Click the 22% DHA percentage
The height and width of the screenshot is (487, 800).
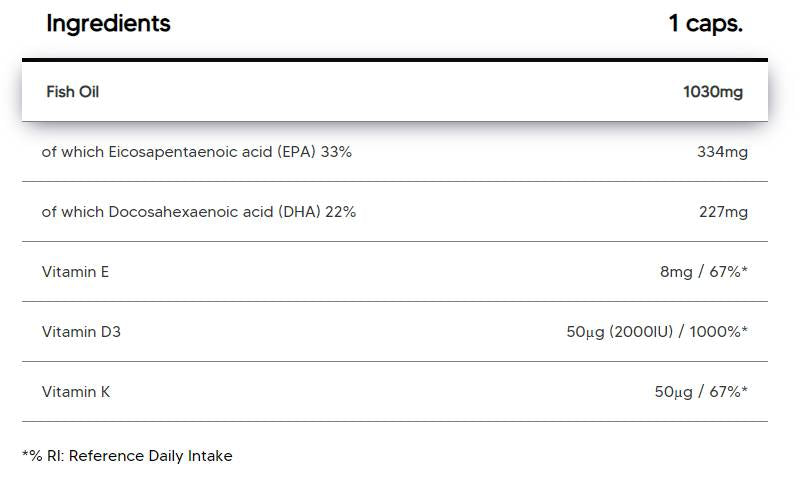[x=340, y=212]
